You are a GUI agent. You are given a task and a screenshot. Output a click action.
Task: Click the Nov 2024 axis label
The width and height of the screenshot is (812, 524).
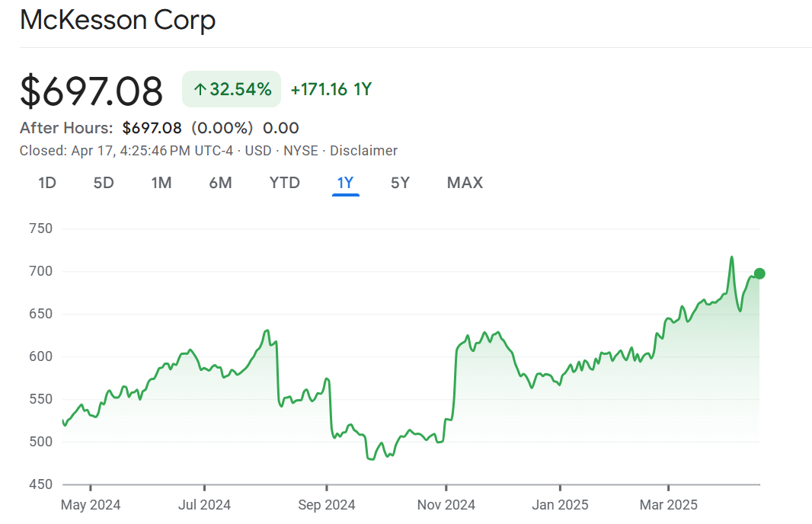[x=446, y=505]
